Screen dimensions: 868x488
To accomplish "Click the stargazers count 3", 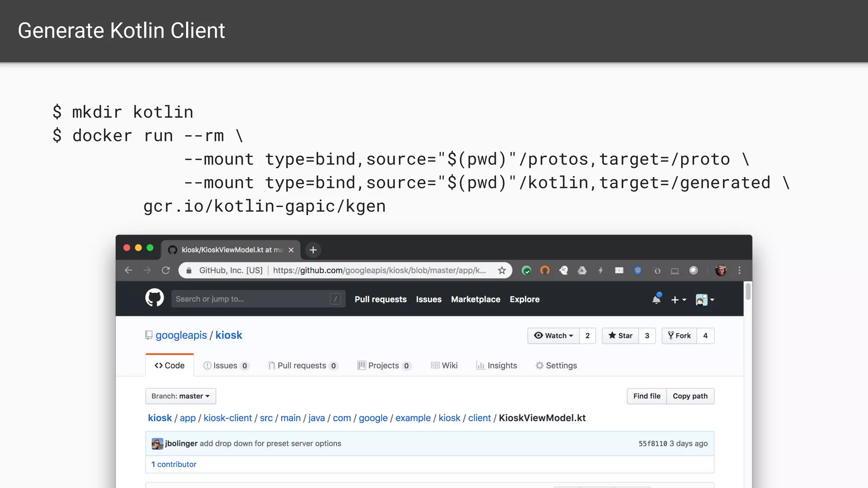I will (647, 335).
